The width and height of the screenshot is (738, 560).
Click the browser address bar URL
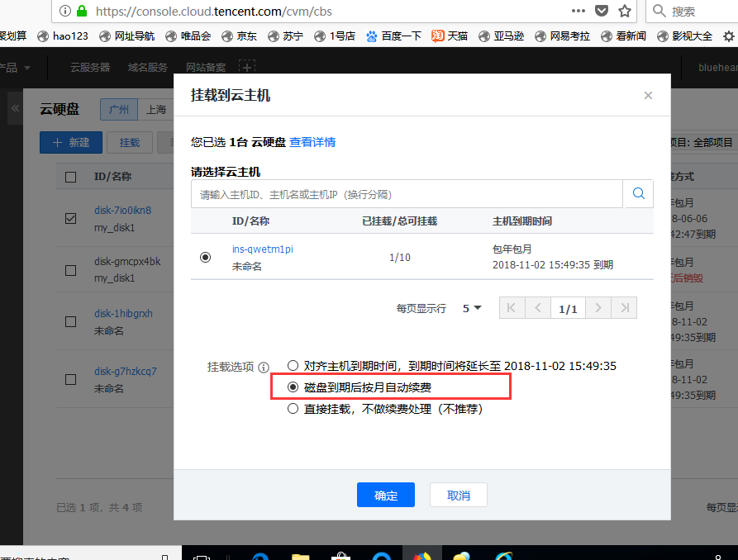214,12
